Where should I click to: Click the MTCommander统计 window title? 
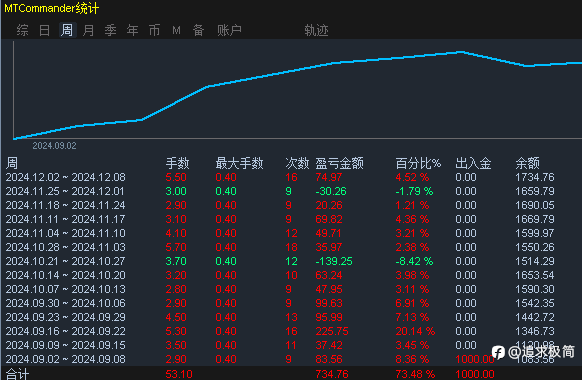coord(52,8)
